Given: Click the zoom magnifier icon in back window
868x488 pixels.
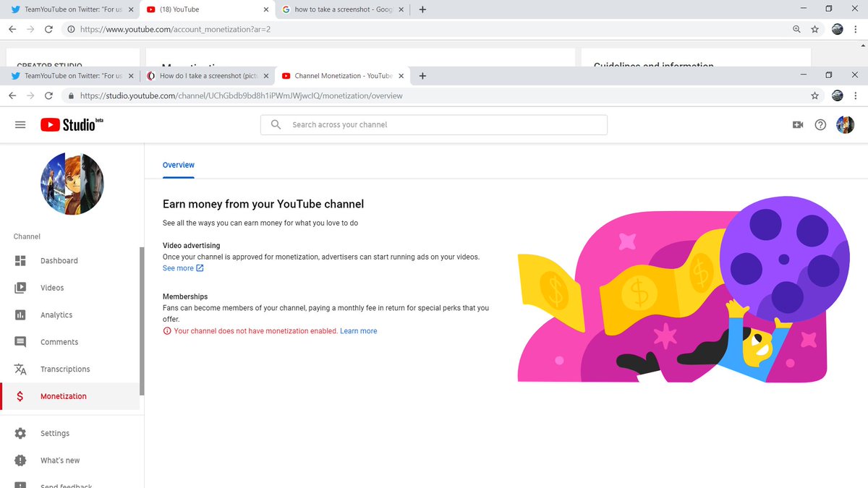Looking at the screenshot, I should (x=796, y=30).
